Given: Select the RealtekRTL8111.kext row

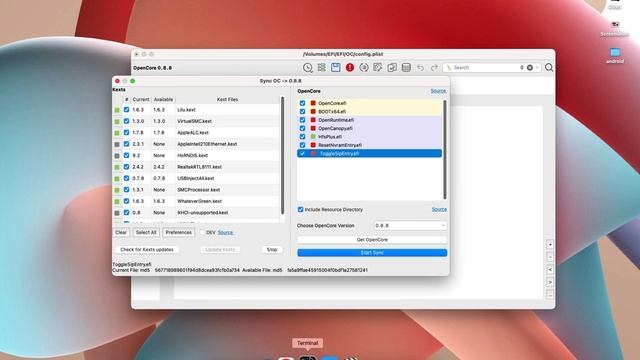Looking at the screenshot, I should [196, 167].
